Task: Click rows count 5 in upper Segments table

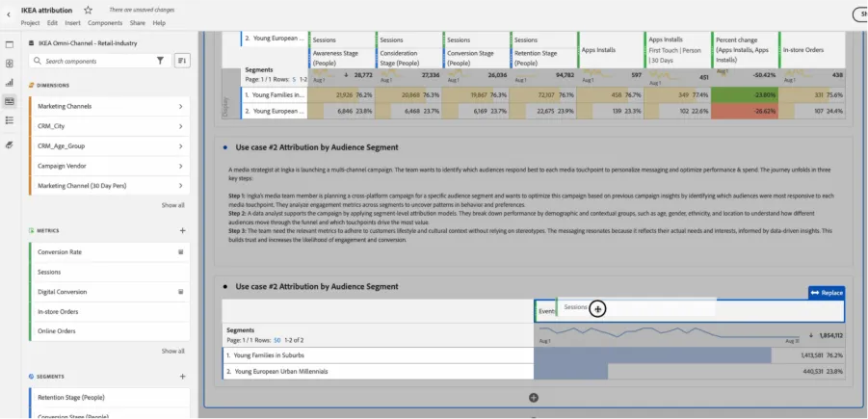Action: [x=294, y=80]
